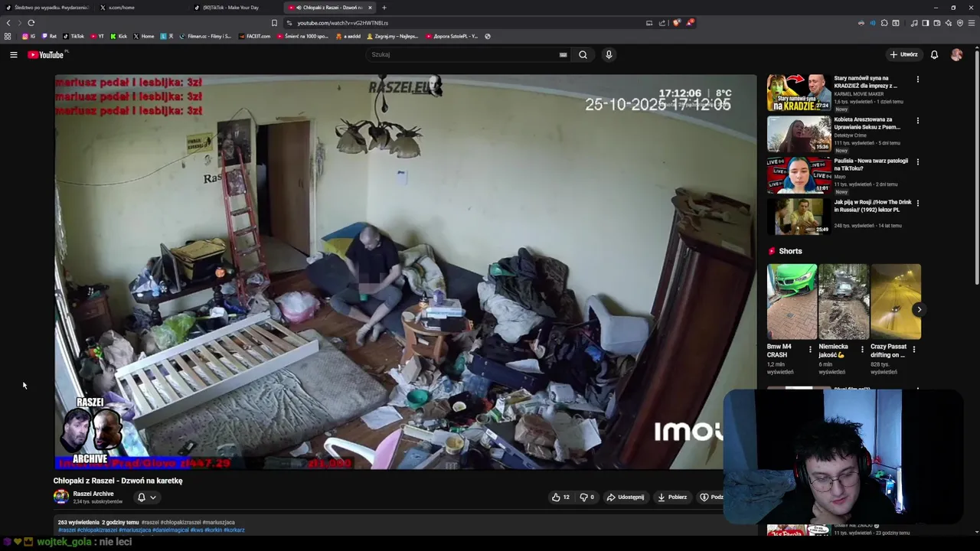Like the video with thumbs-up
Screen dimensions: 980x551
[x=560, y=497]
